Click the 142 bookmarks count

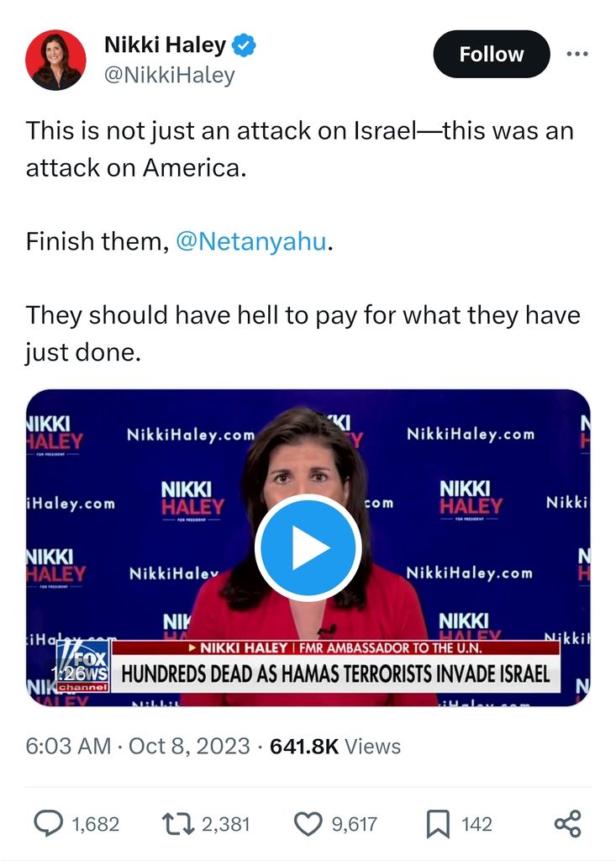point(476,824)
